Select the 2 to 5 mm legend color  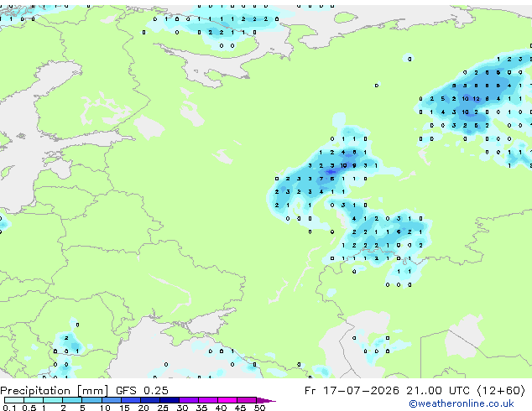pos(72,400)
